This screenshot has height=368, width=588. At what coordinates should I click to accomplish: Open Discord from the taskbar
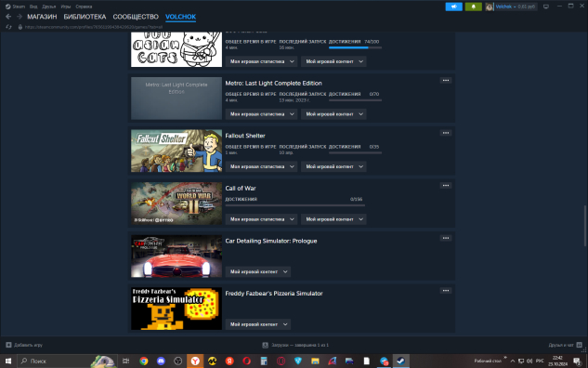tap(161, 361)
